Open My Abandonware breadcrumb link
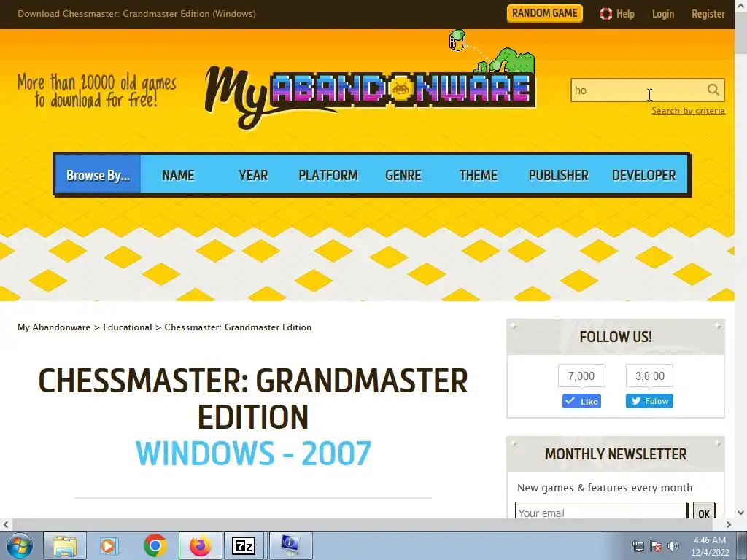Viewport: 747px width, 560px height. pyautogui.click(x=54, y=327)
